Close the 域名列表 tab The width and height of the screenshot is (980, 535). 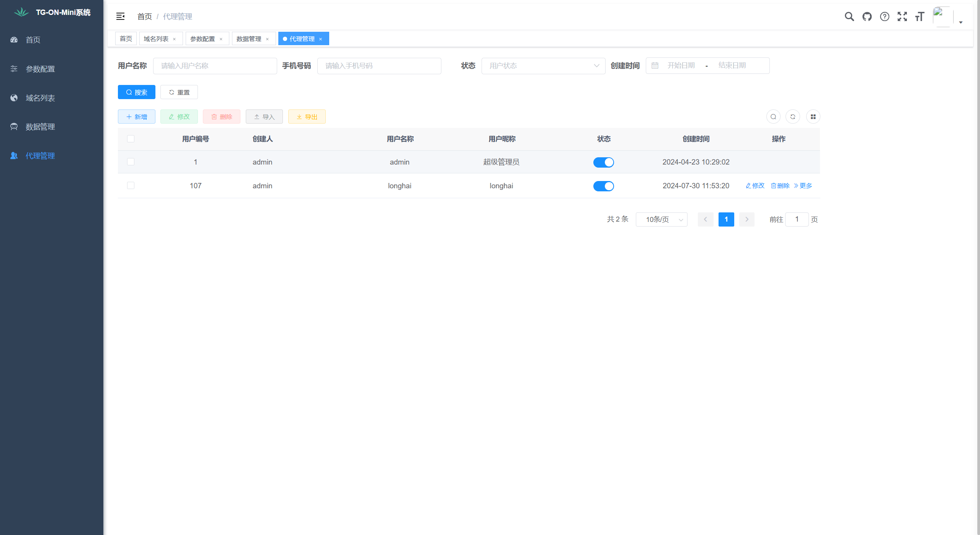175,39
